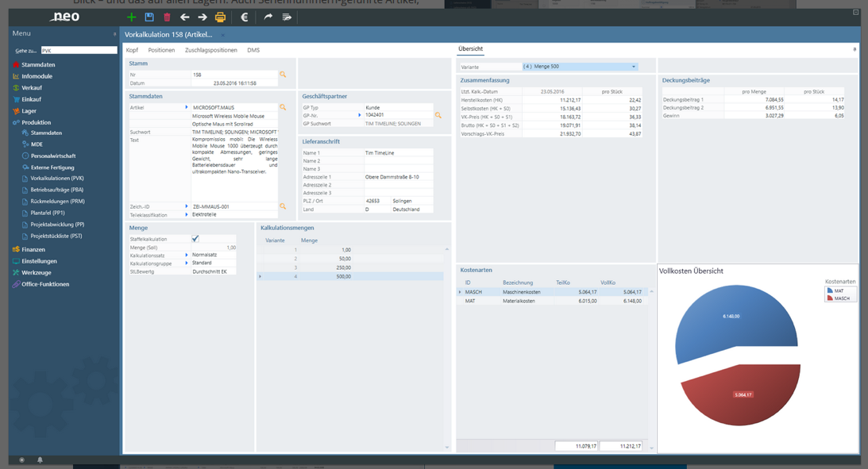868x469 pixels.
Task: Open the DMS tab
Action: coord(253,49)
